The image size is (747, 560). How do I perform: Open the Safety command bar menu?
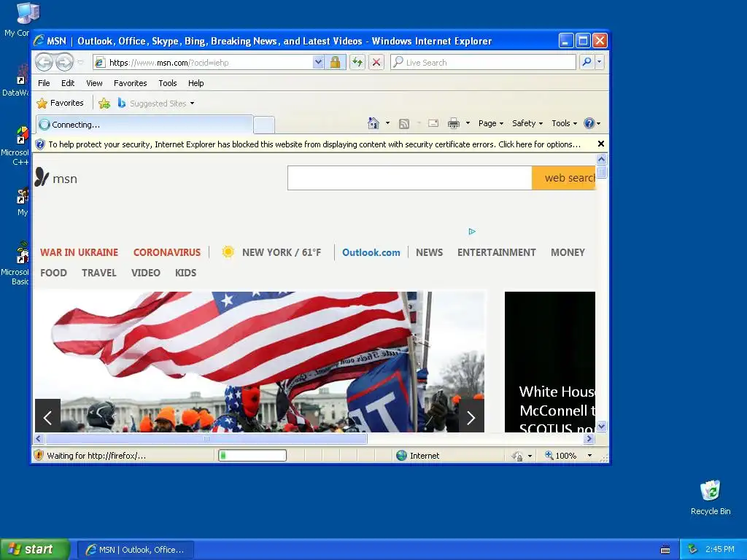point(527,123)
